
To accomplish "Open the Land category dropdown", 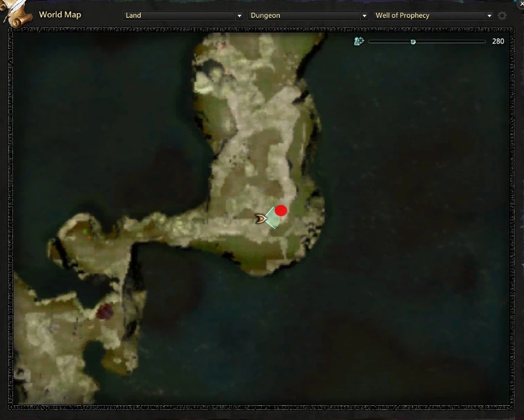I will (x=183, y=15).
